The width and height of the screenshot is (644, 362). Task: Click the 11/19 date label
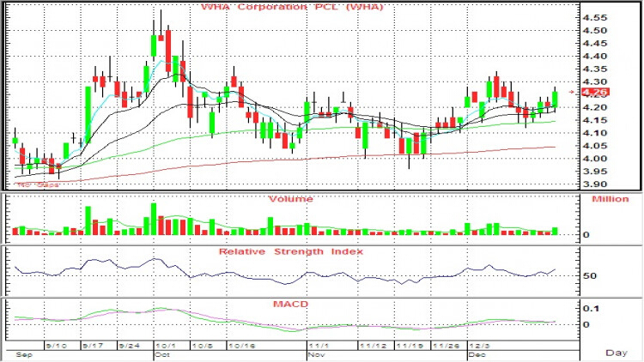[x=410, y=346]
